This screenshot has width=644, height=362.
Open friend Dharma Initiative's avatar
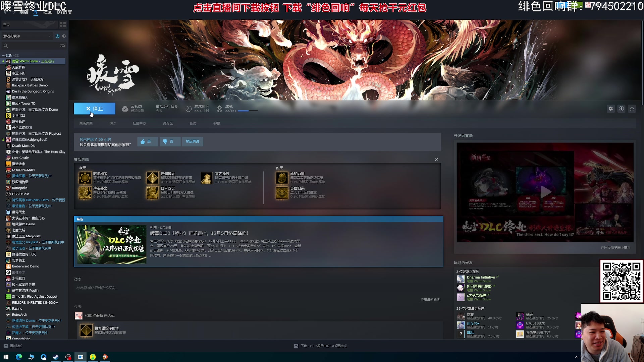(x=461, y=279)
